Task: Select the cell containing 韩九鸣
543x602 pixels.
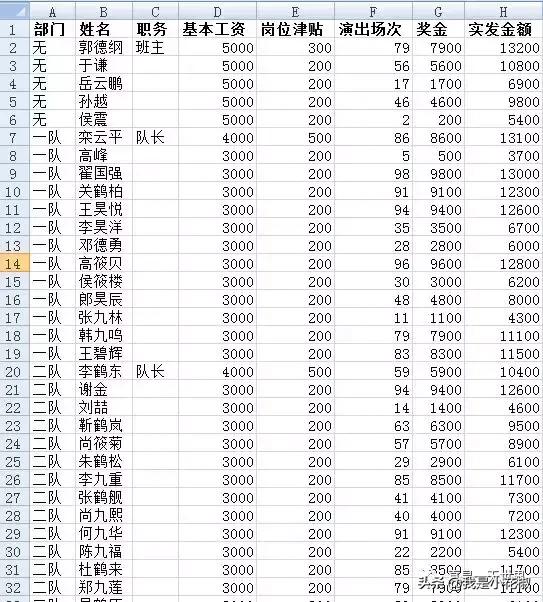Action: coord(104,336)
